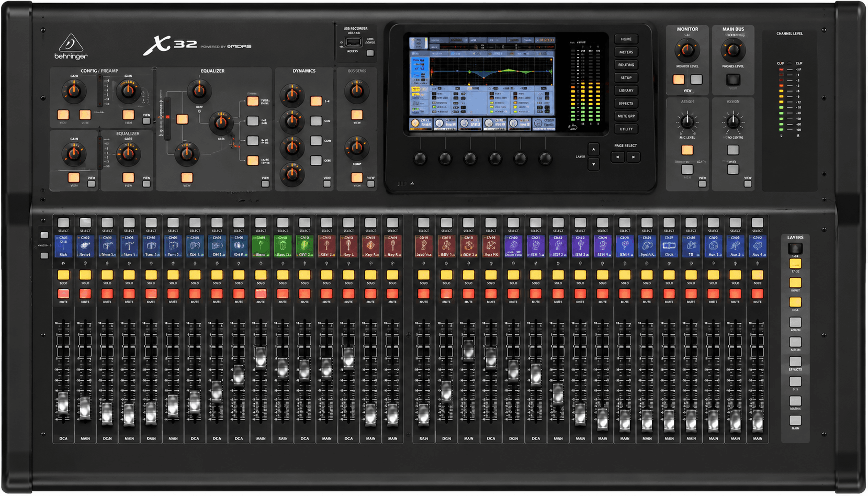868x496 pixels.
Task: Switch to the MAIN layer
Action: click(x=795, y=420)
